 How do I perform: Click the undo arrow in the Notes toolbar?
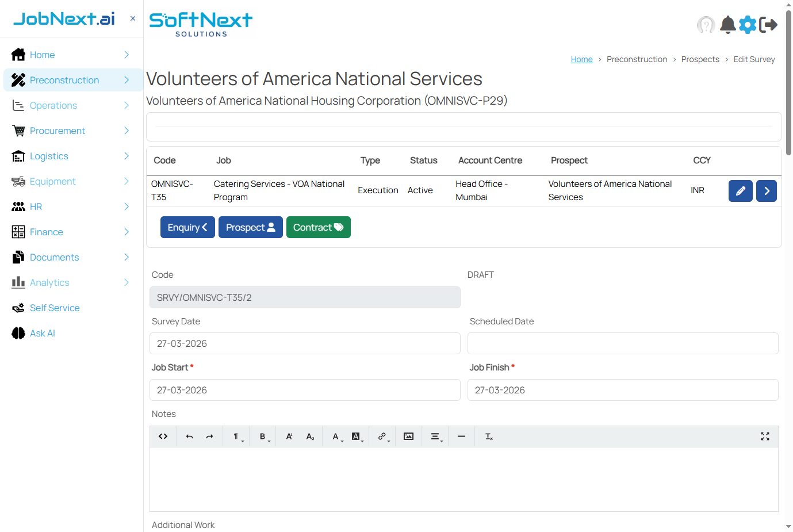(x=189, y=436)
